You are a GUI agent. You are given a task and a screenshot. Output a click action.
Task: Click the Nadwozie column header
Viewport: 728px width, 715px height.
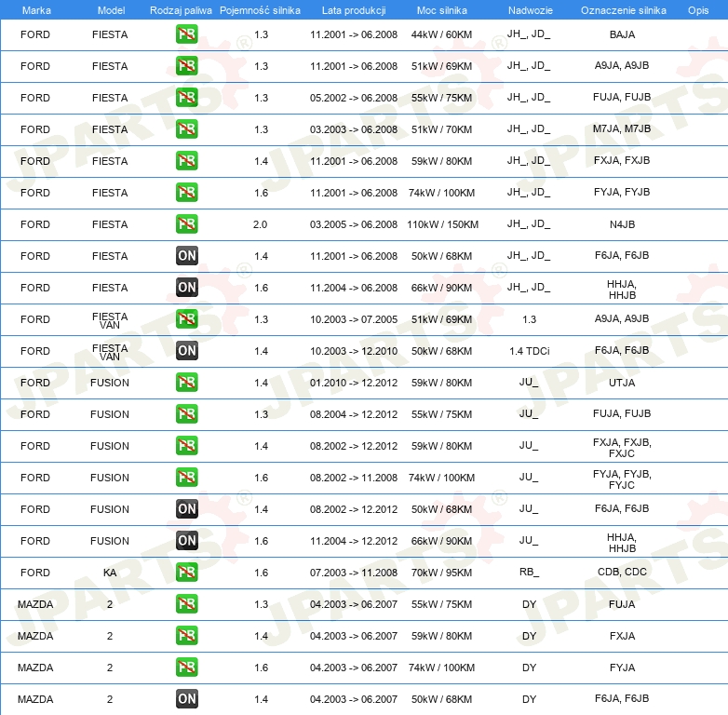point(531,10)
